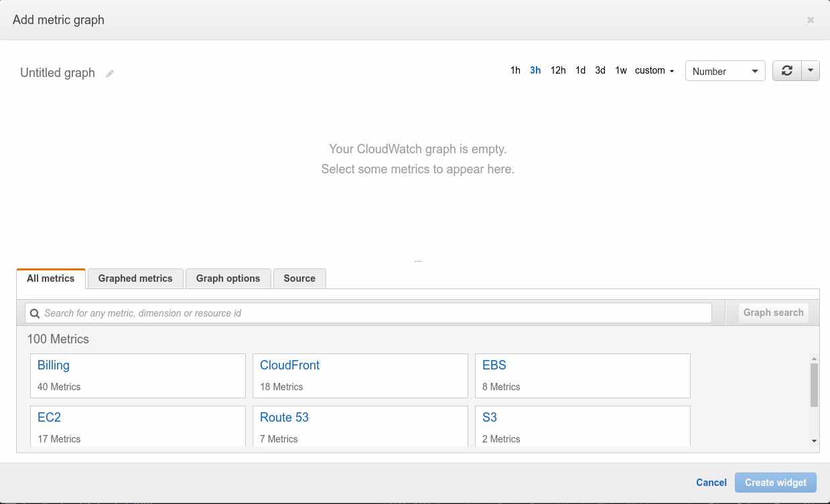830x504 pixels.
Task: Click the scrollbar down arrow
Action: pyautogui.click(x=814, y=441)
